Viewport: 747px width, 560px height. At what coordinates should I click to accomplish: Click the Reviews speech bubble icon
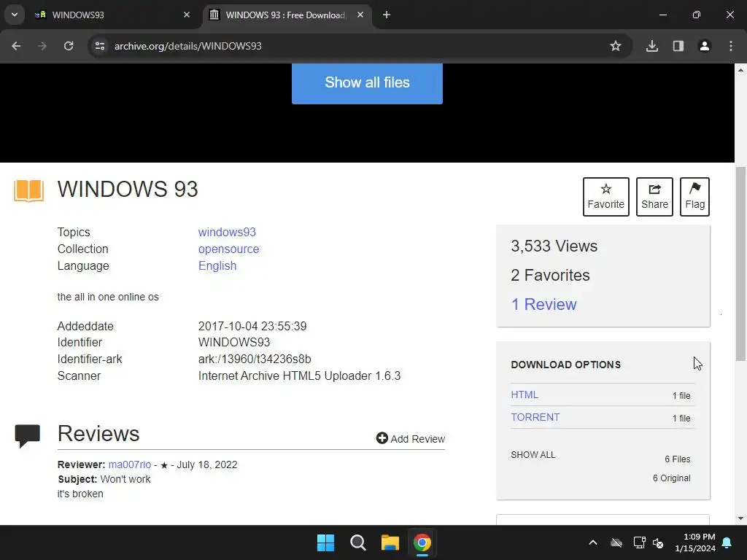coord(27,436)
